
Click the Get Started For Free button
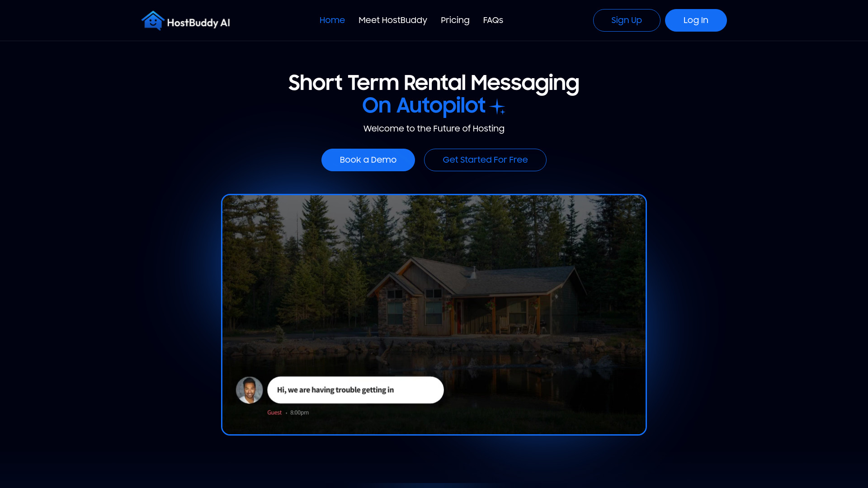click(485, 160)
